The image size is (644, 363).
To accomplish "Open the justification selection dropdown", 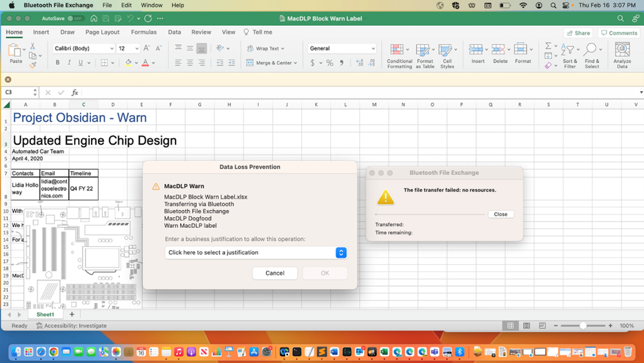I will click(x=256, y=253).
